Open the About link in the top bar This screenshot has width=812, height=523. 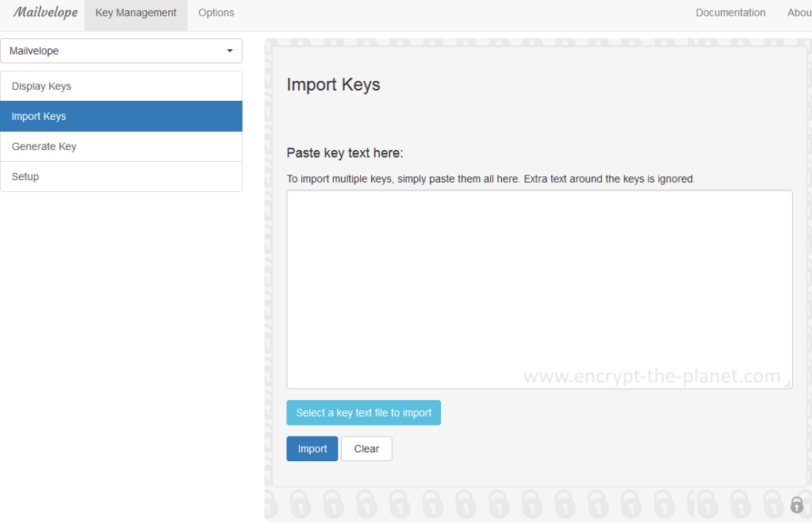click(x=799, y=13)
